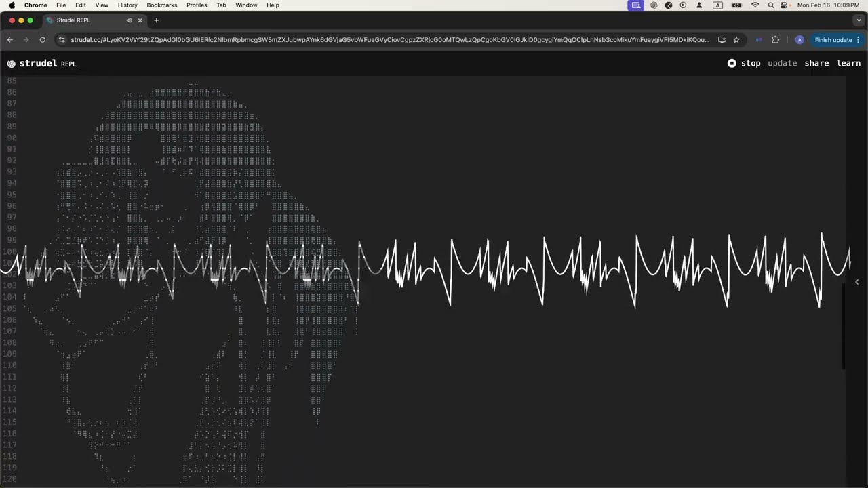This screenshot has width=868, height=488.
Task: Click the date and time clock
Action: click(x=829, y=5)
